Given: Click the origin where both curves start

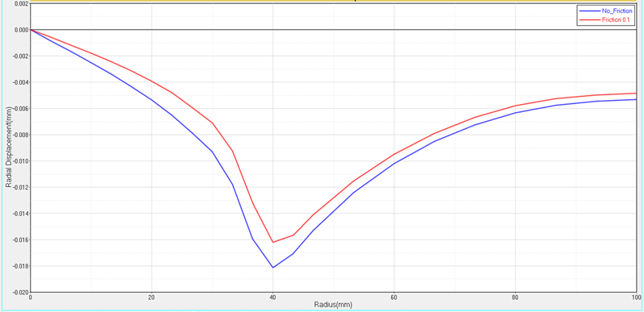Looking at the screenshot, I should 31,30.
